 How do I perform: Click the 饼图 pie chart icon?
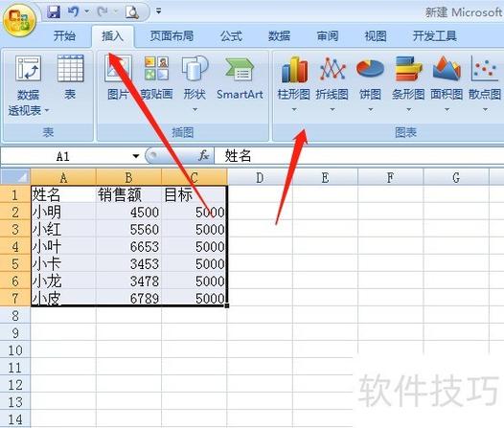click(370, 68)
